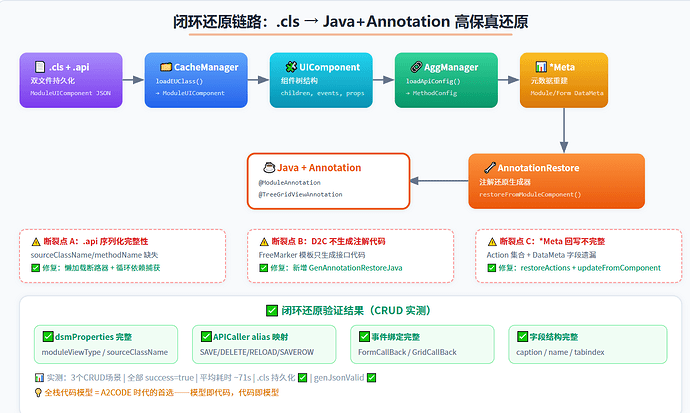Viewport: 690px width, 413px height.
Task: Click the text @ModuleAnnotation
Action: [289, 183]
